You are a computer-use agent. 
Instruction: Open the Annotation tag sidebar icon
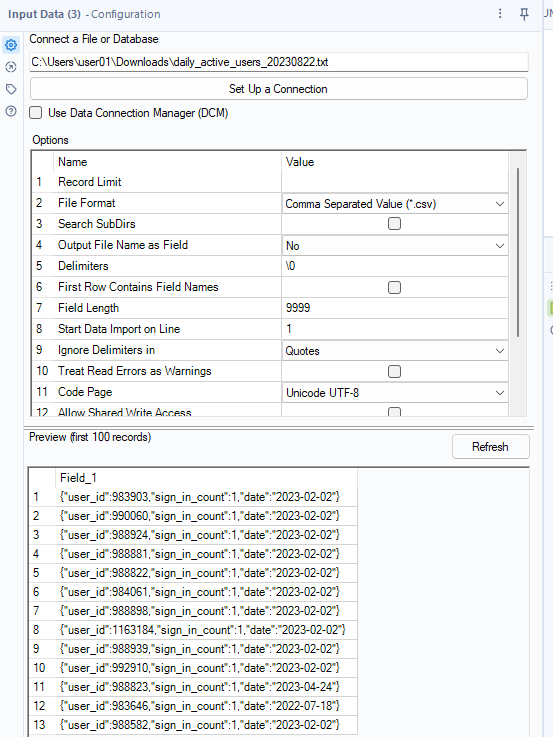[x=11, y=89]
